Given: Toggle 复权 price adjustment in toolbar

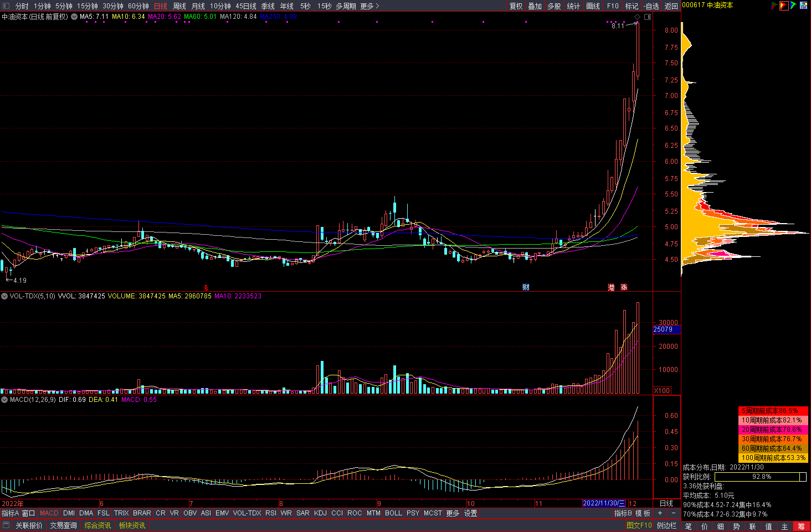Looking at the screenshot, I should [x=516, y=6].
